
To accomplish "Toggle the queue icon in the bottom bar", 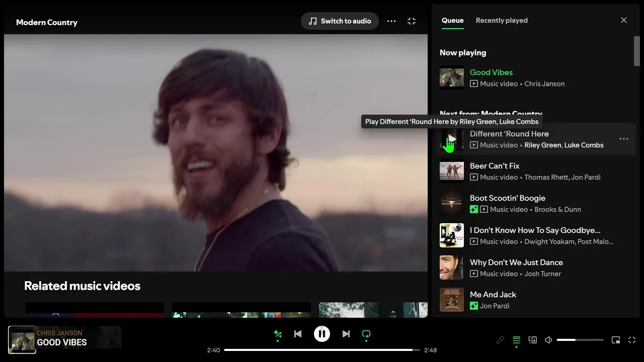I will point(516,340).
